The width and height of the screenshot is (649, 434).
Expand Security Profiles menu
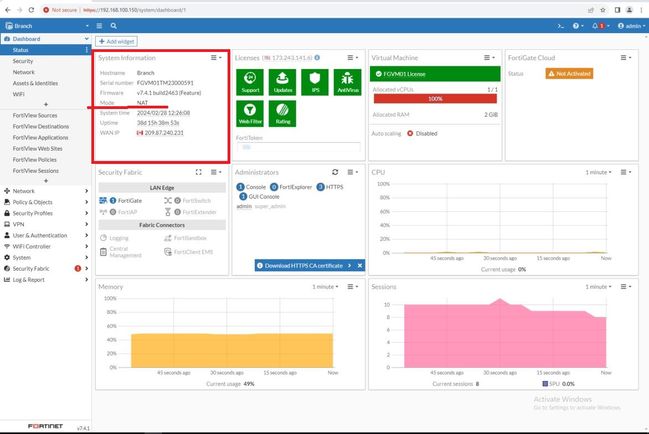coord(46,213)
